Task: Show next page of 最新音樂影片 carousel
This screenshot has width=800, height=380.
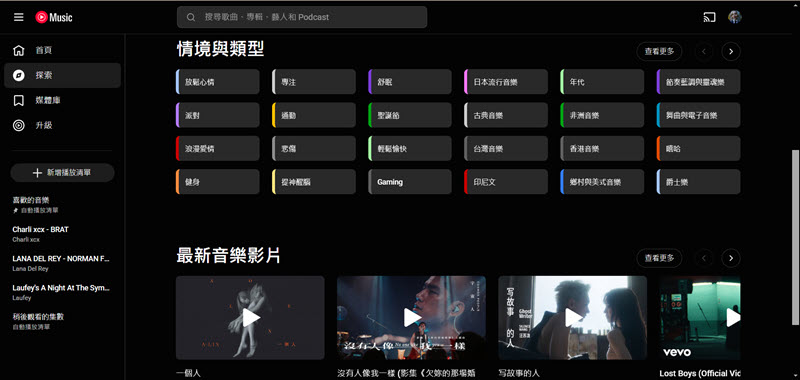Action: [731, 258]
